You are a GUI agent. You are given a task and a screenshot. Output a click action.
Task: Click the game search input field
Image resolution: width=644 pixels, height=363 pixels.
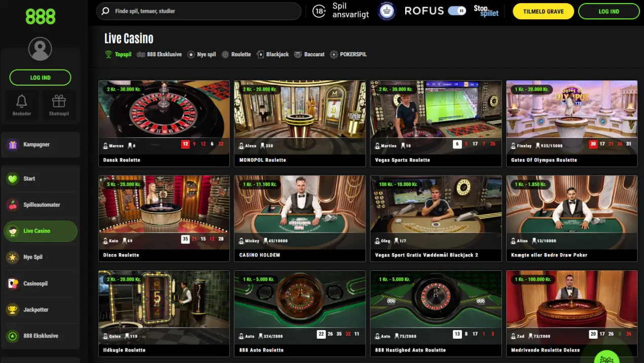[x=199, y=11]
